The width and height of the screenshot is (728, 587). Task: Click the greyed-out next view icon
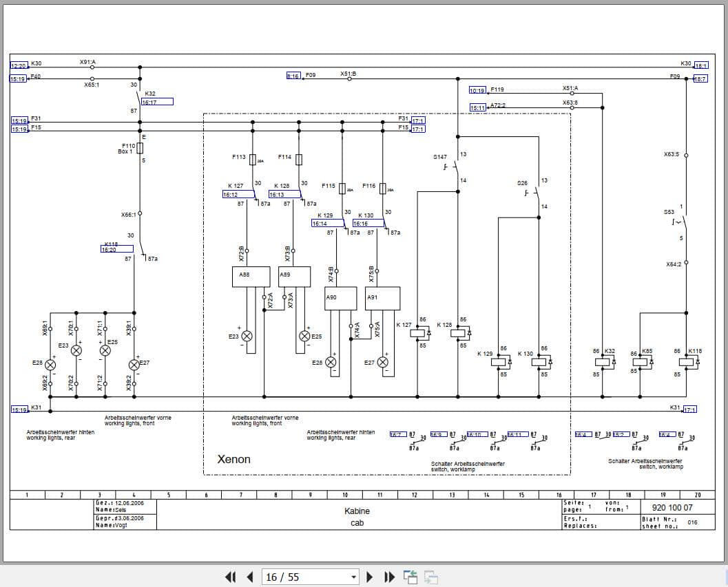pyautogui.click(x=431, y=577)
